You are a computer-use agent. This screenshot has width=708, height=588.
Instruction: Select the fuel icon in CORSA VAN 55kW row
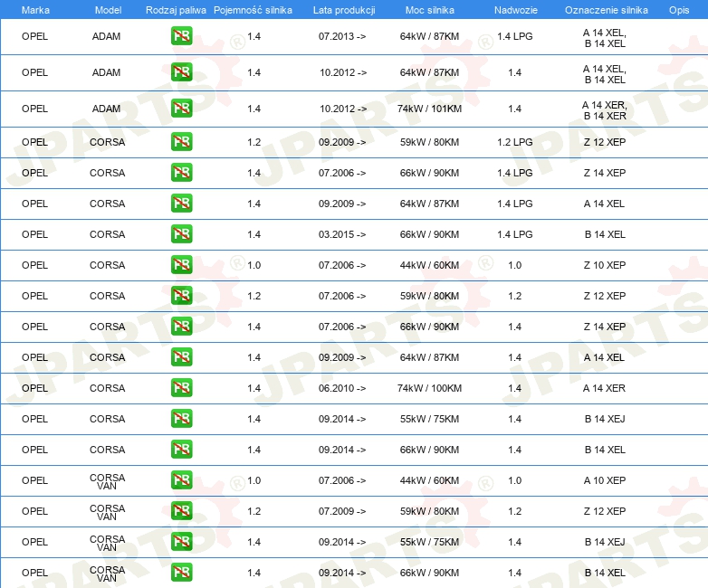[x=181, y=542]
